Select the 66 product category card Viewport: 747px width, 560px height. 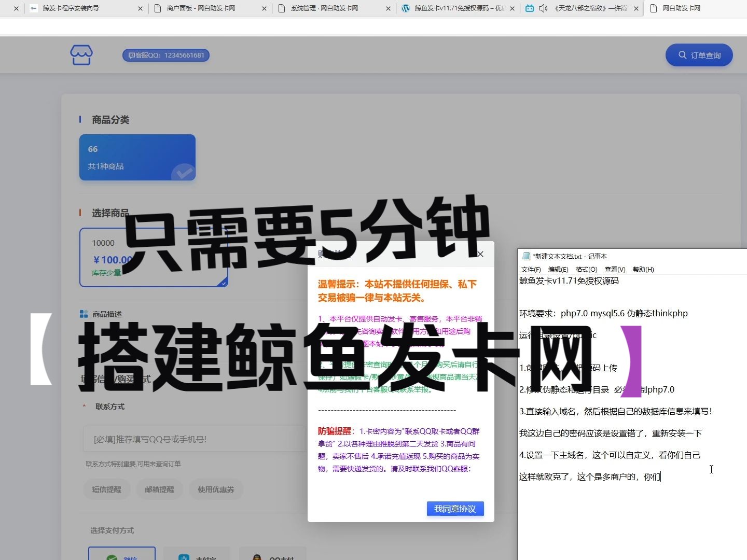(137, 157)
